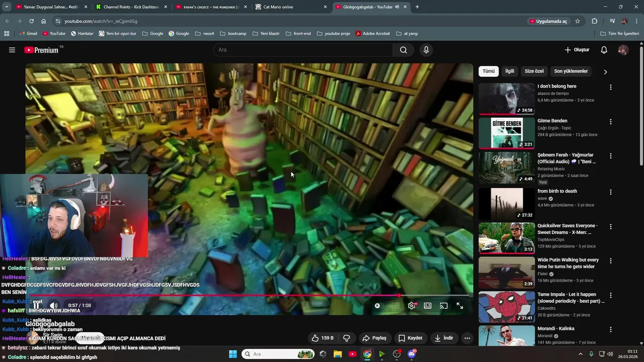Screen dimensions: 644x362
Task: Toggle the autoplay switch in the player
Action: click(377, 306)
